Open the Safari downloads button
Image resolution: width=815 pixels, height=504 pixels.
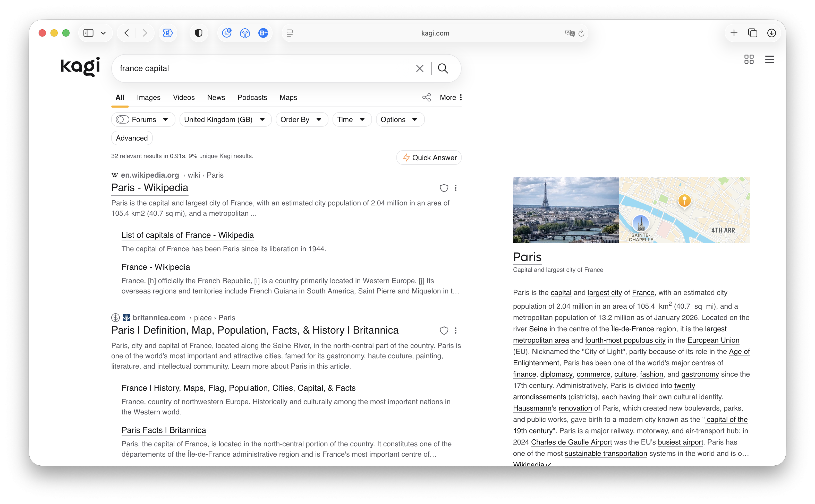(772, 33)
